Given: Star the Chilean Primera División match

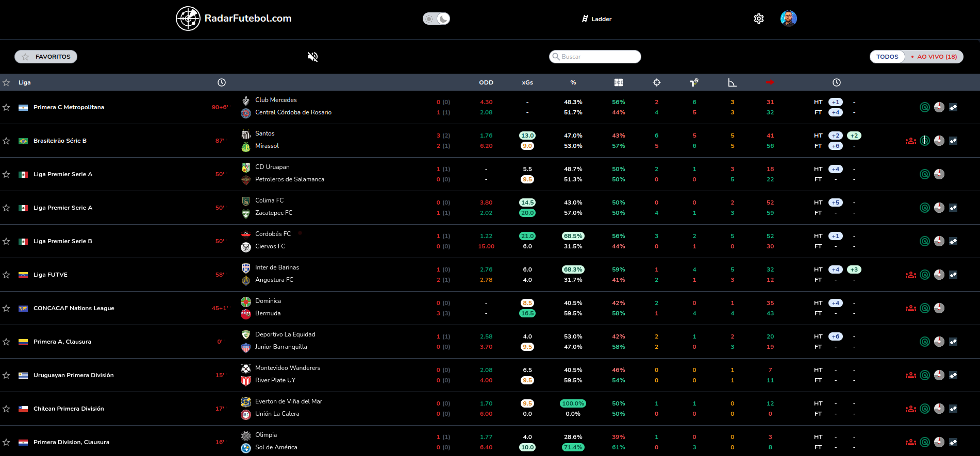Looking at the screenshot, I should click(6, 409).
